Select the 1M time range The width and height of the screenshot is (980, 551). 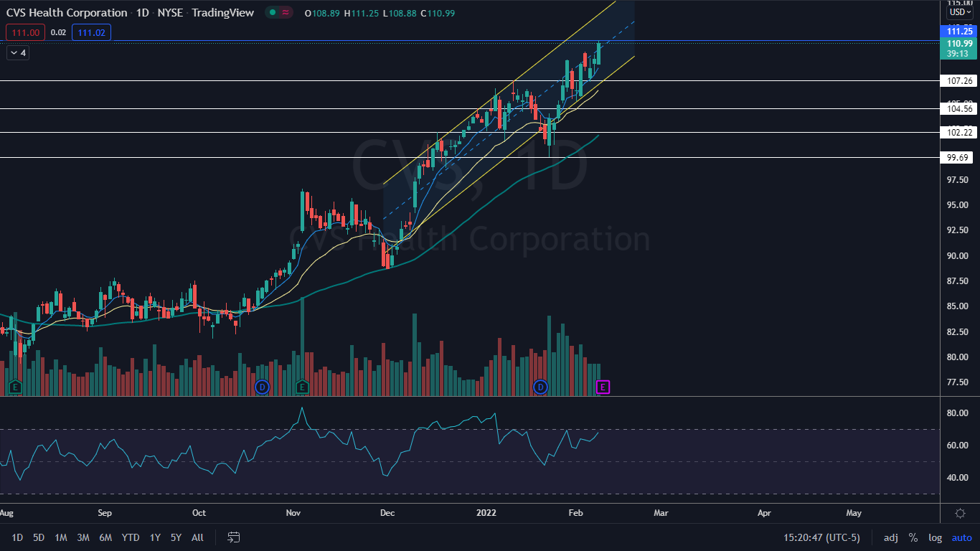pyautogui.click(x=61, y=537)
